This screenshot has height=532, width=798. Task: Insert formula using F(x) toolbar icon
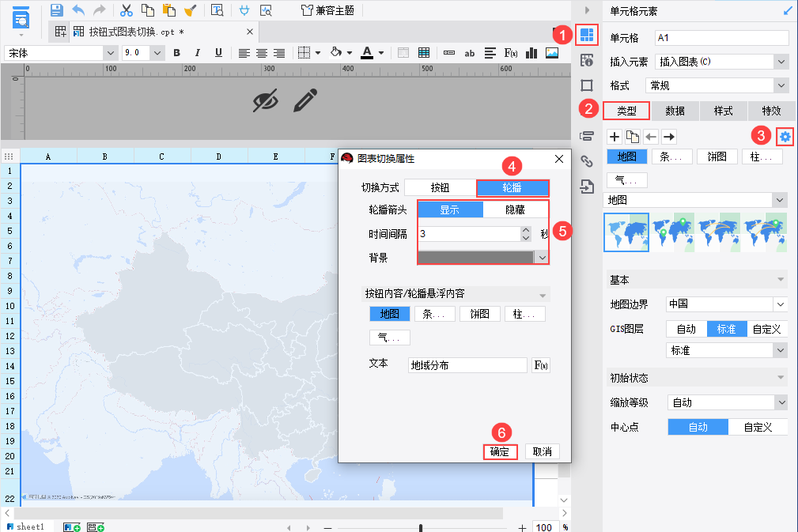pyautogui.click(x=510, y=53)
